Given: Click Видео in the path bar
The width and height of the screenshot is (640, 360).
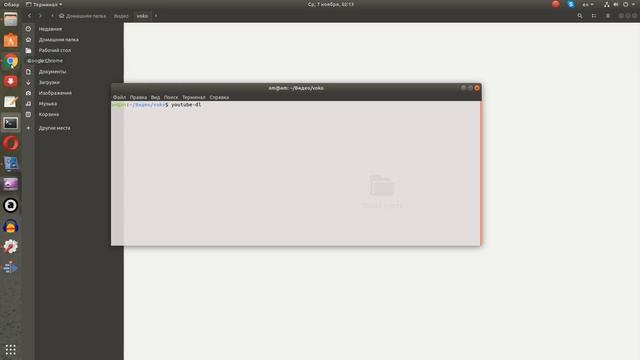Looking at the screenshot, I should 121,16.
